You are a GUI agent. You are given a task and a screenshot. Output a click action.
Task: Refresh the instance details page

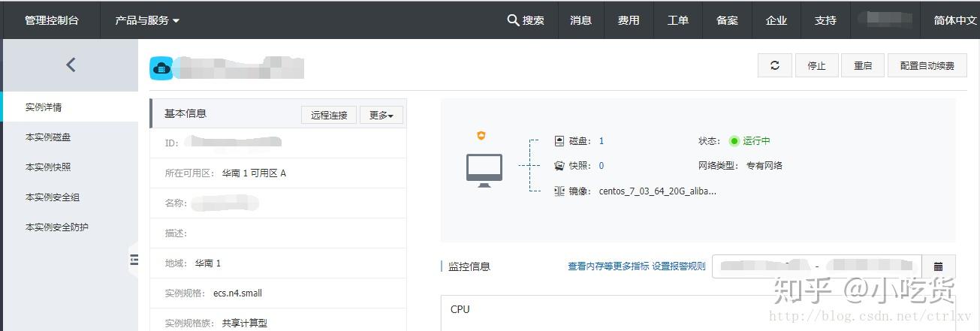pos(774,65)
